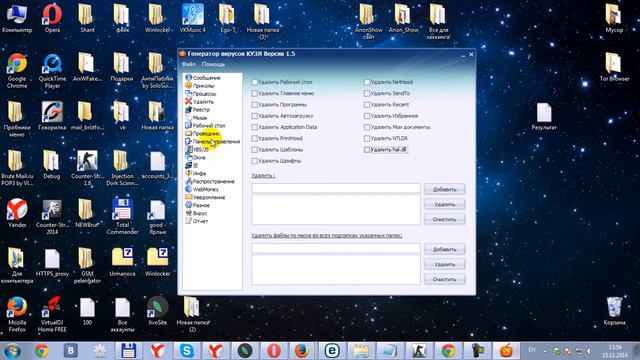Click the list box under the 'Удалить :' input
The height and width of the screenshot is (360, 640).
tap(336, 209)
